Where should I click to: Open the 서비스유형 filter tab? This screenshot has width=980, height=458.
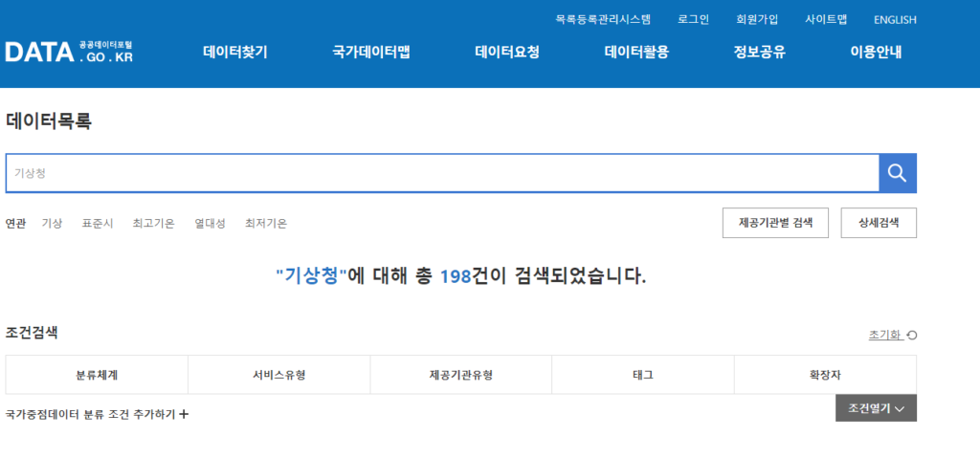pos(278,375)
